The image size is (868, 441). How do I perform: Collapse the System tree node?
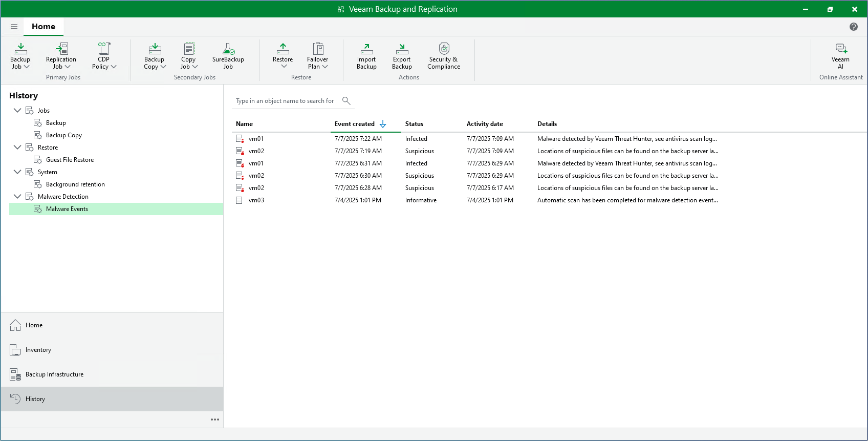click(17, 172)
